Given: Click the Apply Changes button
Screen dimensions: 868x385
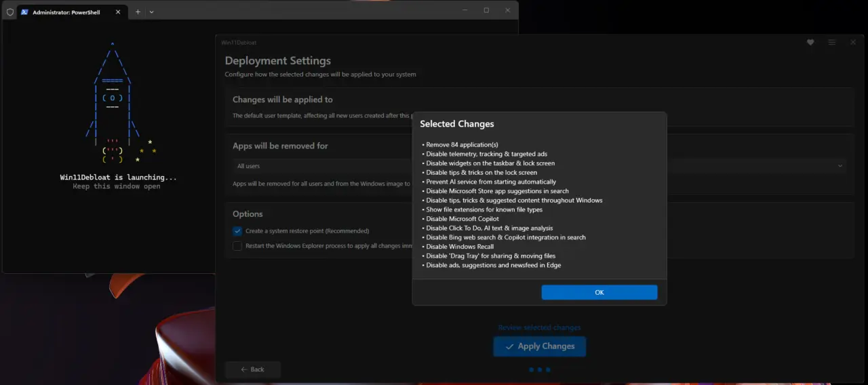Looking at the screenshot, I should pos(539,346).
